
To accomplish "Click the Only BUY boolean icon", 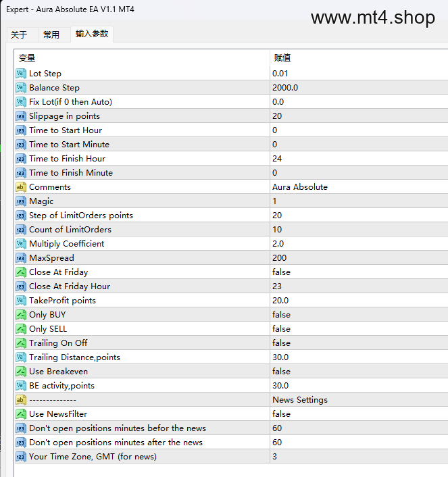I will click(21, 315).
